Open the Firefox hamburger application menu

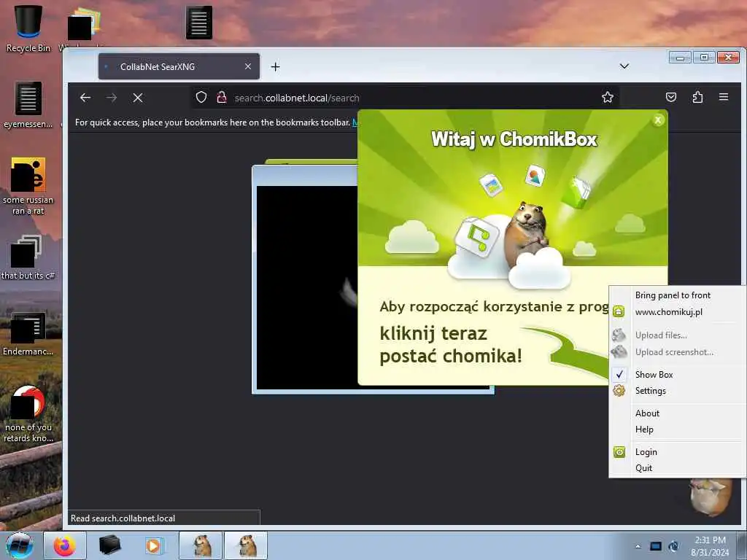click(724, 97)
